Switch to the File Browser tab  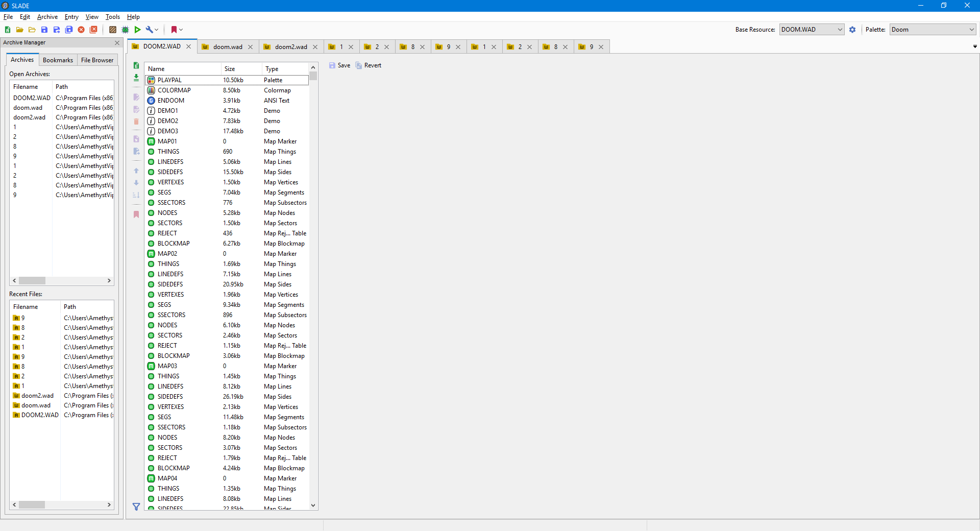[x=97, y=60]
